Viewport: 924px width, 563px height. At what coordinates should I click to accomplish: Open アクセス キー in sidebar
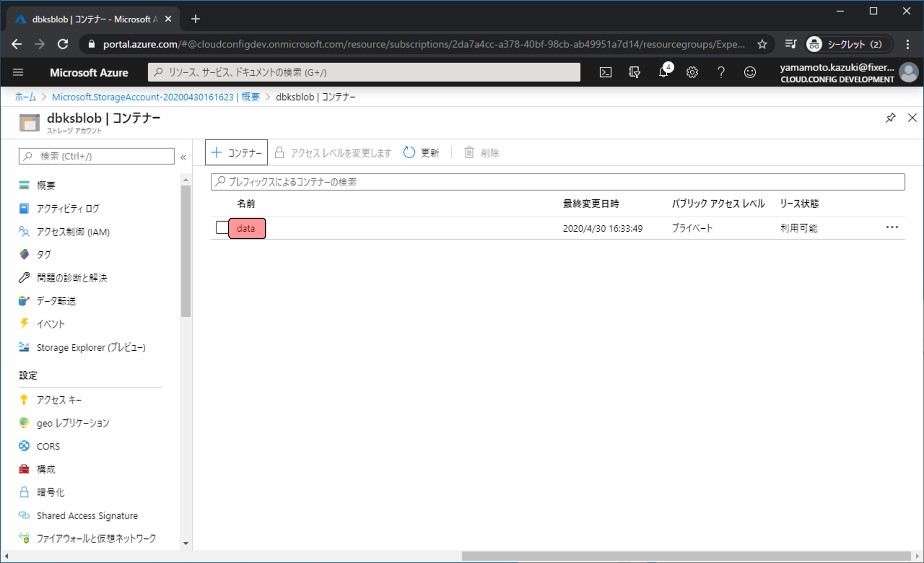click(59, 400)
